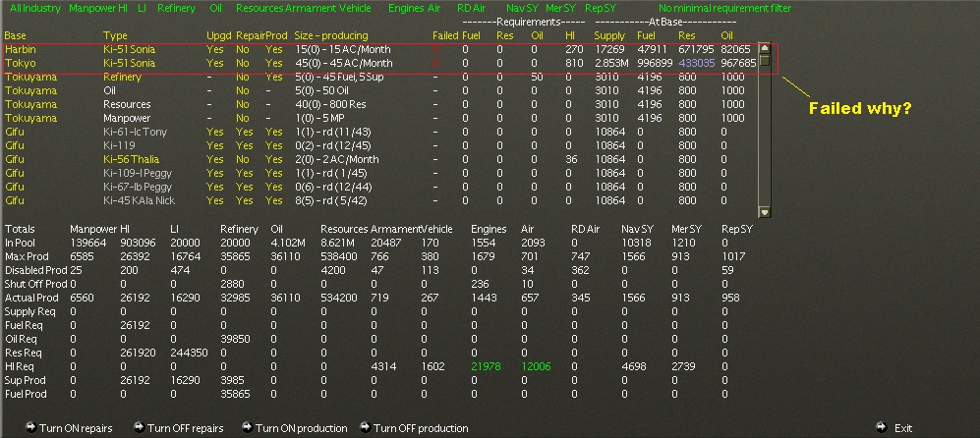Toggle Repair No for Tokuyama Refinery
The width and height of the screenshot is (980, 438).
pyautogui.click(x=243, y=77)
